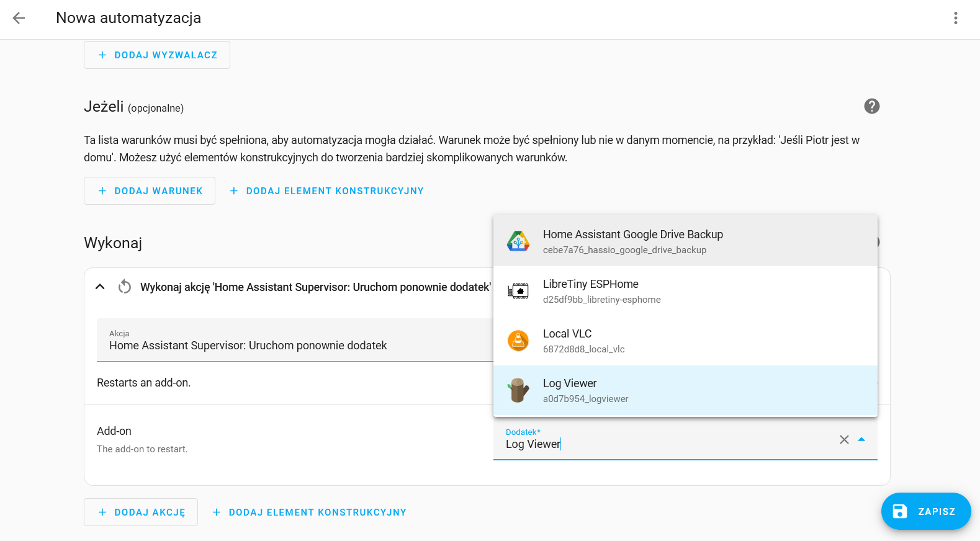
Task: Go back with the arrow icon
Action: click(19, 18)
